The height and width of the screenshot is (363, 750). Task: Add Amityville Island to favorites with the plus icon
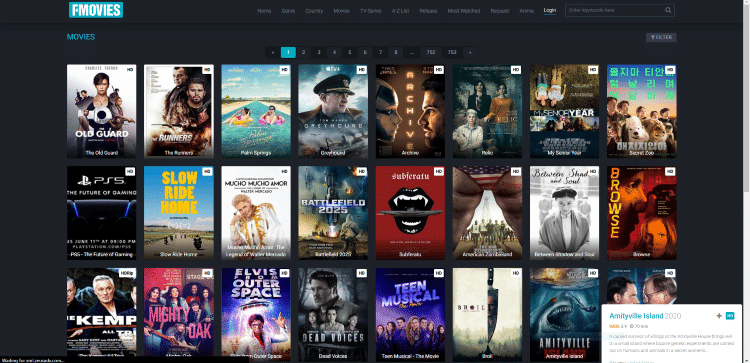tap(718, 316)
